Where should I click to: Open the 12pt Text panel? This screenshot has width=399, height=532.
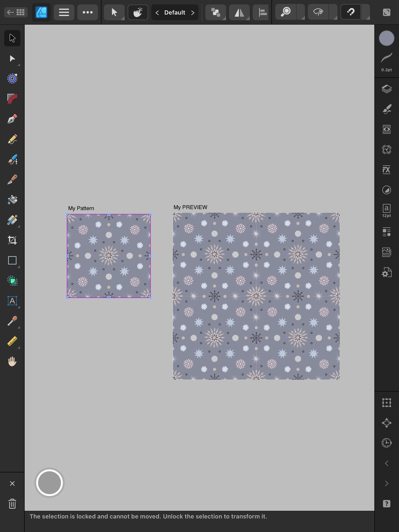(387, 211)
